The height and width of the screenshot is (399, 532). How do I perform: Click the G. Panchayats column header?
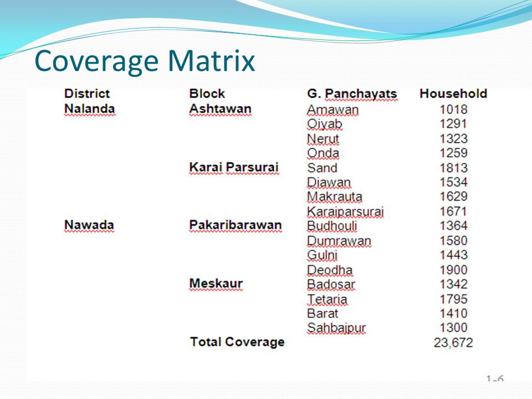(x=352, y=94)
